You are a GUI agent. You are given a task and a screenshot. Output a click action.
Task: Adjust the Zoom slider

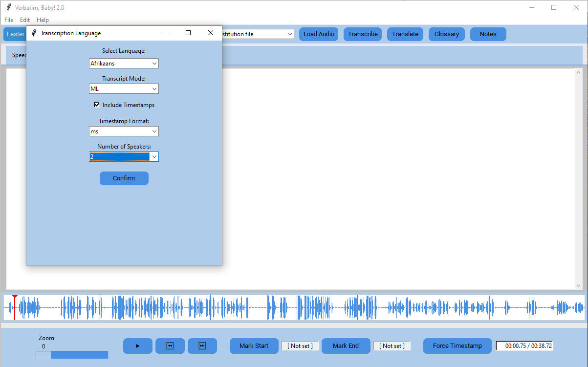tap(72, 355)
